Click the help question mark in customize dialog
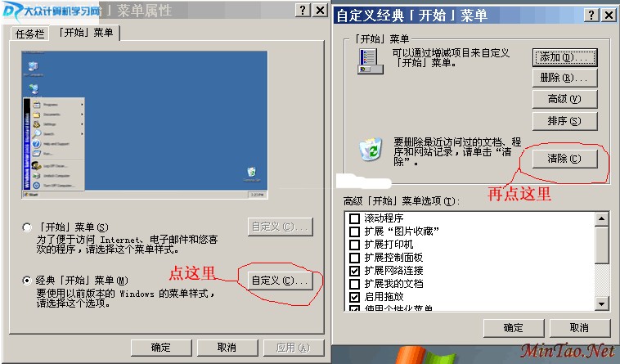 [x=591, y=15]
